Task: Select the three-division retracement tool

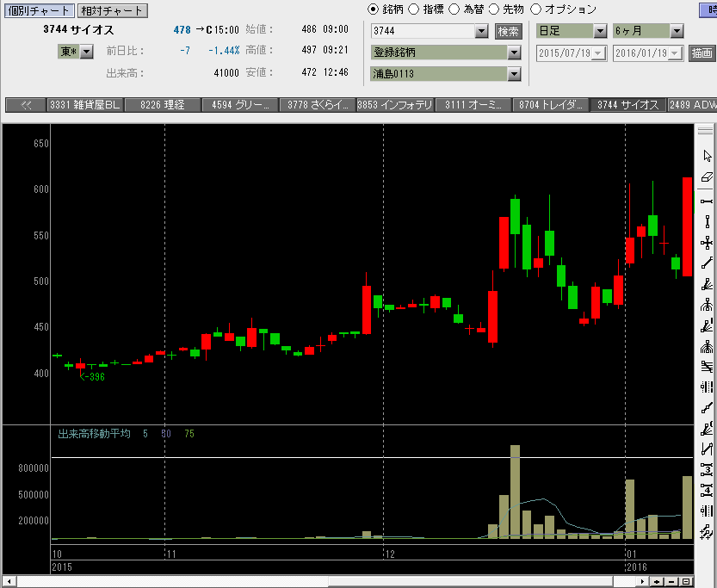Action: pyautogui.click(x=707, y=469)
